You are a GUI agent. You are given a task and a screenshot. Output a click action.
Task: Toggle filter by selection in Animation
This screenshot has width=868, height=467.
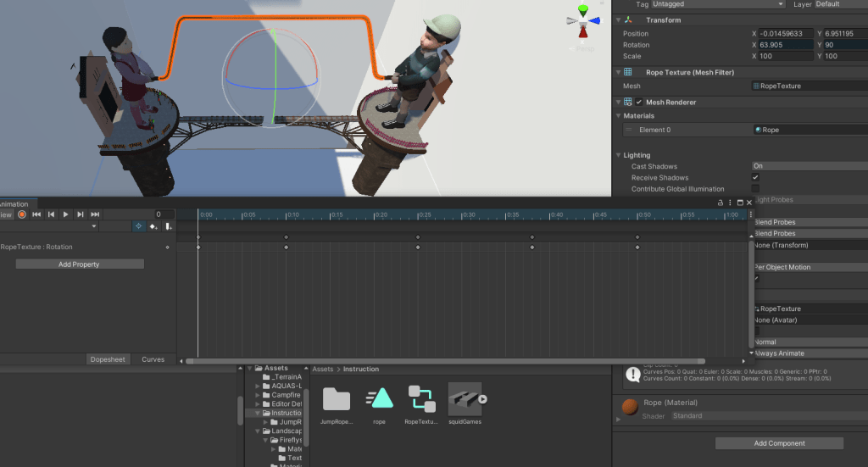[137, 226]
